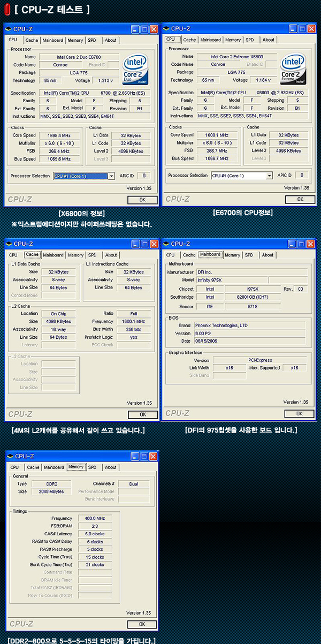Select the '1.213 v' voltage value
Screen dimensions: 321x644
(105, 81)
